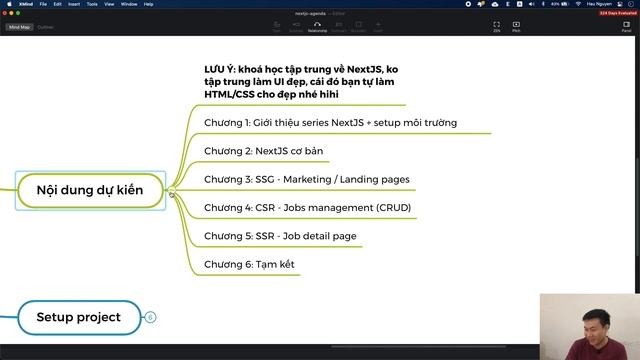Select the Relationship tool
Viewport: 640px width, 360px height.
tap(317, 27)
